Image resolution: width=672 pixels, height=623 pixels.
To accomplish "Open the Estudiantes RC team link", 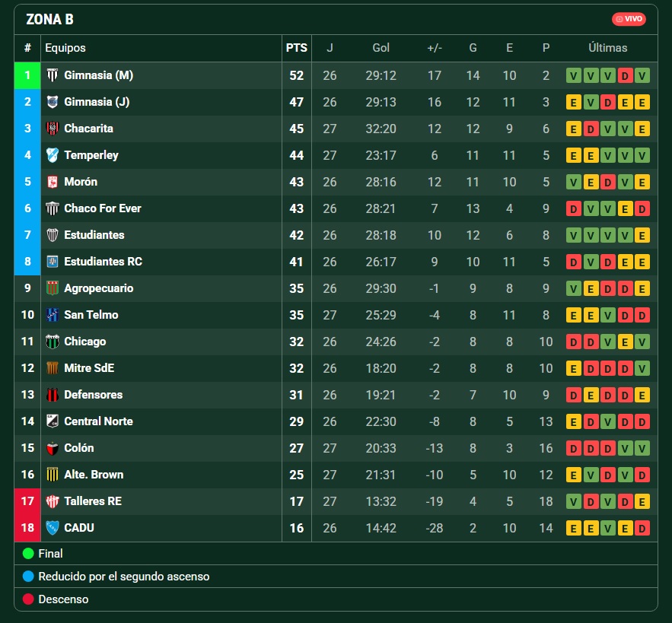I will pos(103,262).
